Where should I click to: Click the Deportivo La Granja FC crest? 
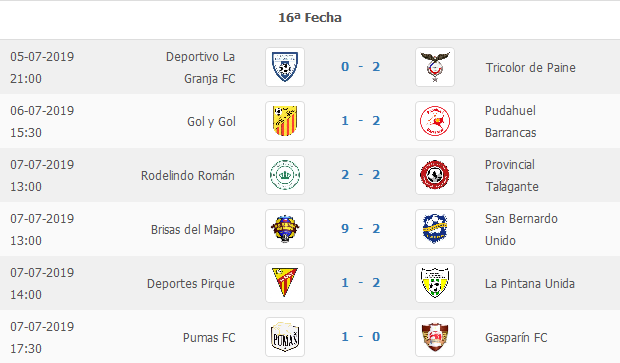[x=285, y=67]
